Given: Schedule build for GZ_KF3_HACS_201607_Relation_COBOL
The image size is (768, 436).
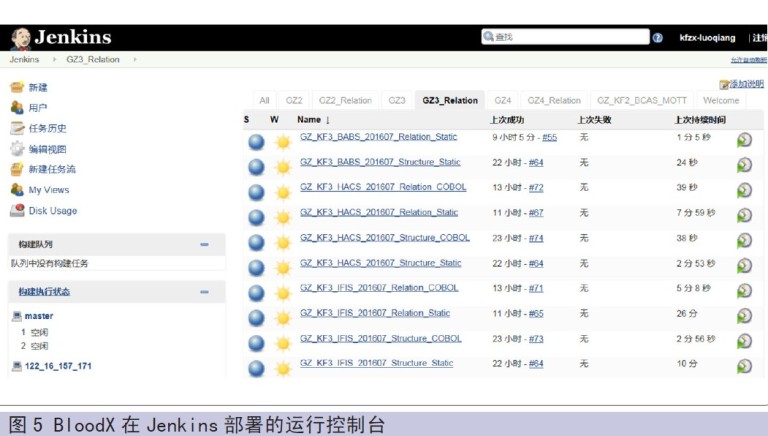Looking at the screenshot, I should [x=744, y=190].
